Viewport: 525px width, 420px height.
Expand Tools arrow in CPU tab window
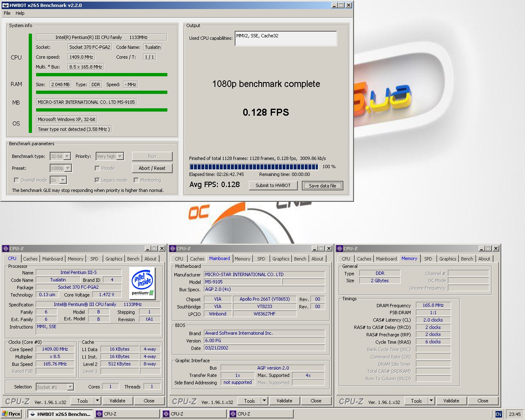coord(98,401)
